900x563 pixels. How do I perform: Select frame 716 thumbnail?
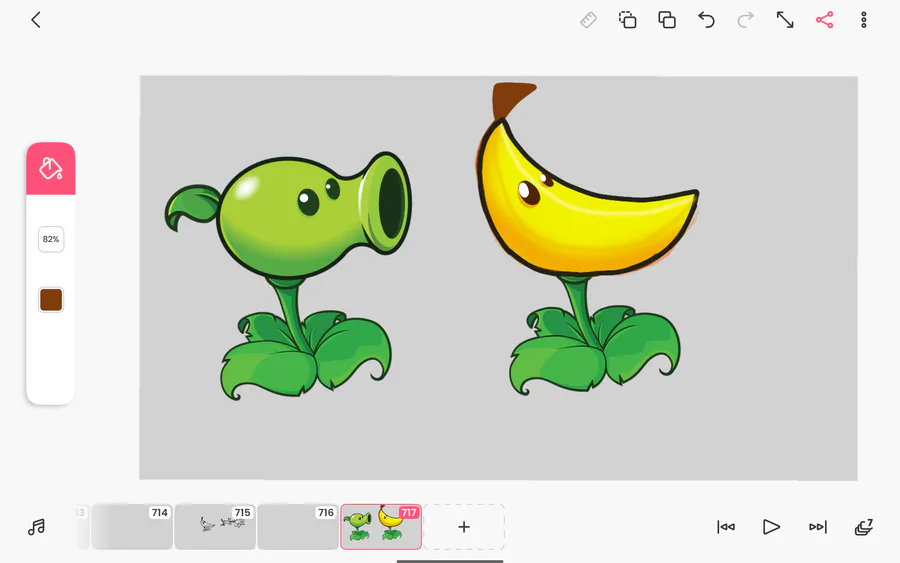(298, 527)
